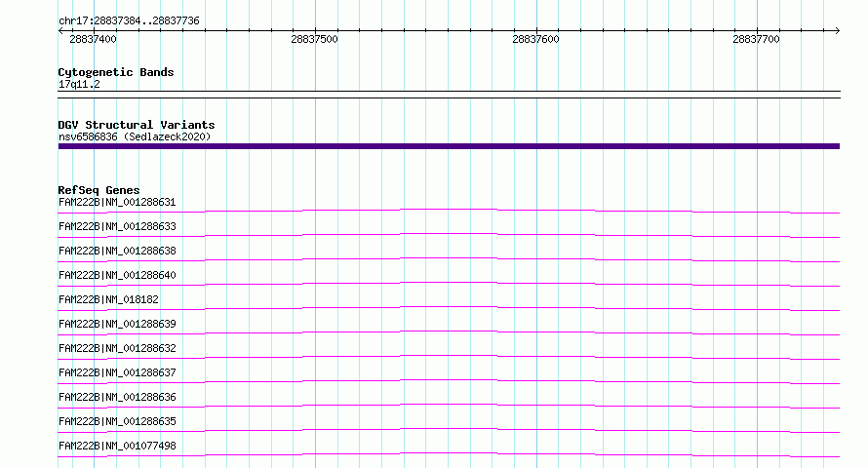
Task: Open transcript FAM222B|NM_001288635
Action: click(117, 421)
